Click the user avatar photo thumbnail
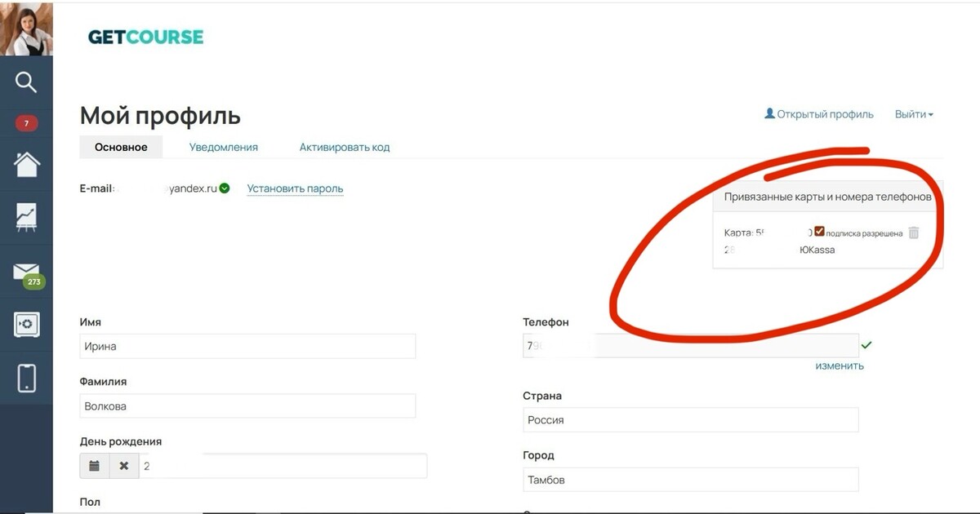Image resolution: width=980 pixels, height=514 pixels. point(26,29)
